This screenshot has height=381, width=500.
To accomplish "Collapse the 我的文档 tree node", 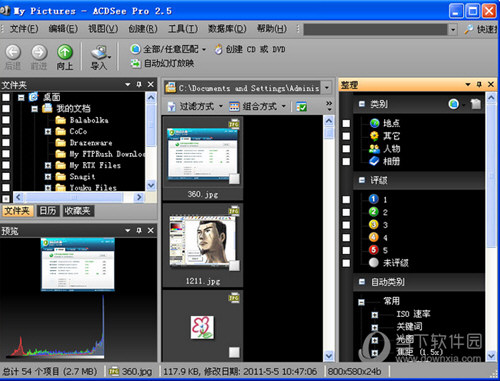I will pyautogui.click(x=35, y=109).
